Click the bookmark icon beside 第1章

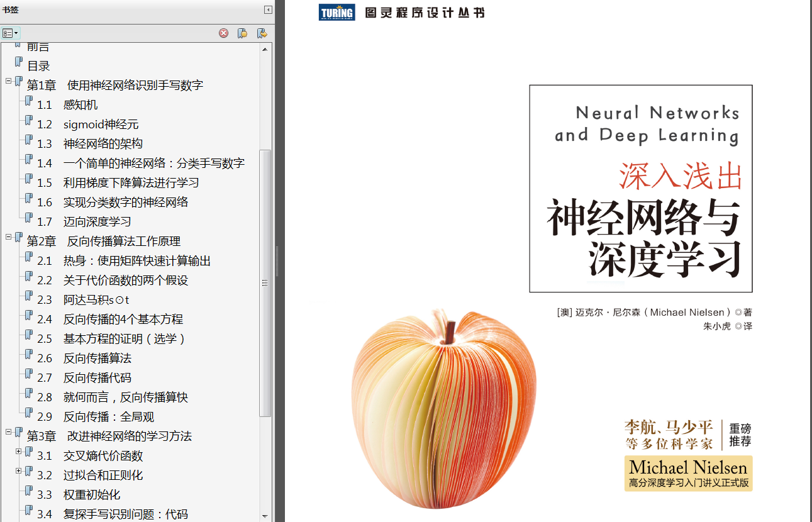[19, 82]
